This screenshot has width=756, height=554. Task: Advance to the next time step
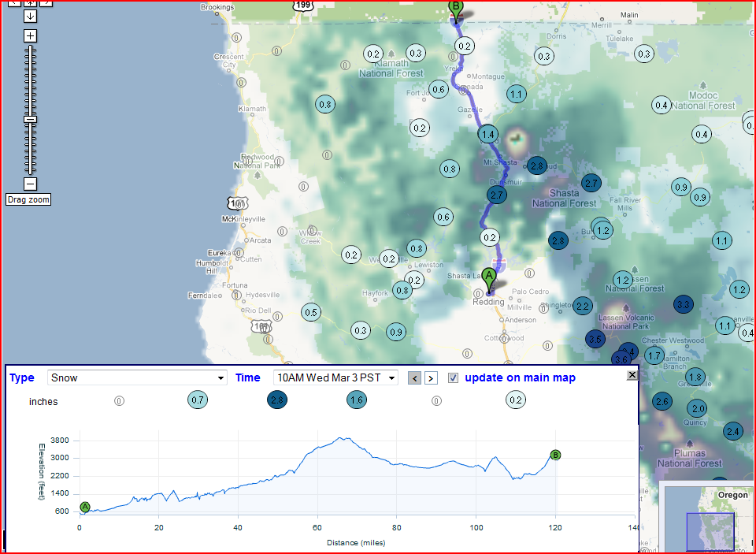pyautogui.click(x=431, y=377)
